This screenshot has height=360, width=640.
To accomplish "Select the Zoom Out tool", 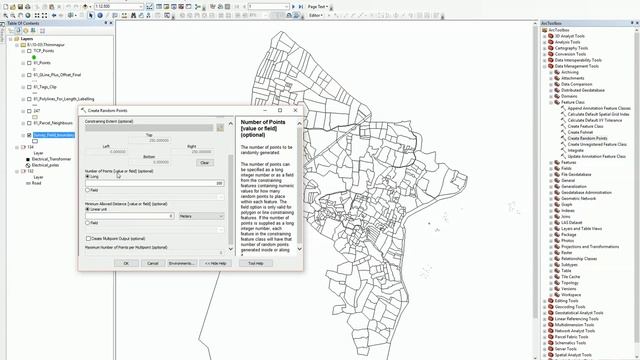I will [13, 16].
